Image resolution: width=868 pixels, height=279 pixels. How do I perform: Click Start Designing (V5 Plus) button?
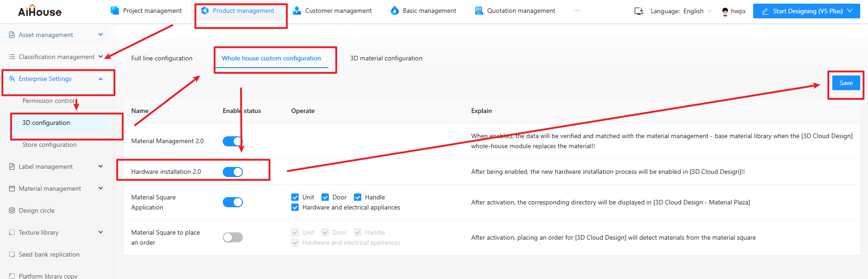click(x=806, y=11)
